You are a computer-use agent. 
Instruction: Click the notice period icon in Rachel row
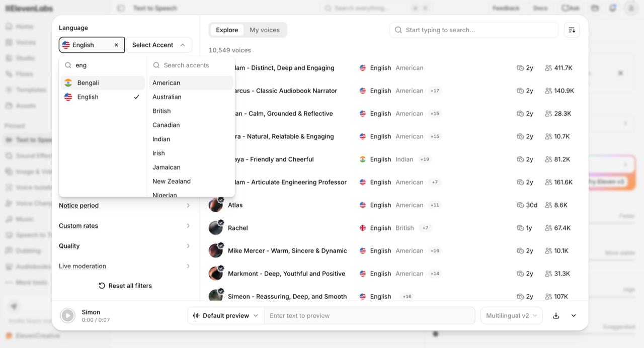coord(520,228)
